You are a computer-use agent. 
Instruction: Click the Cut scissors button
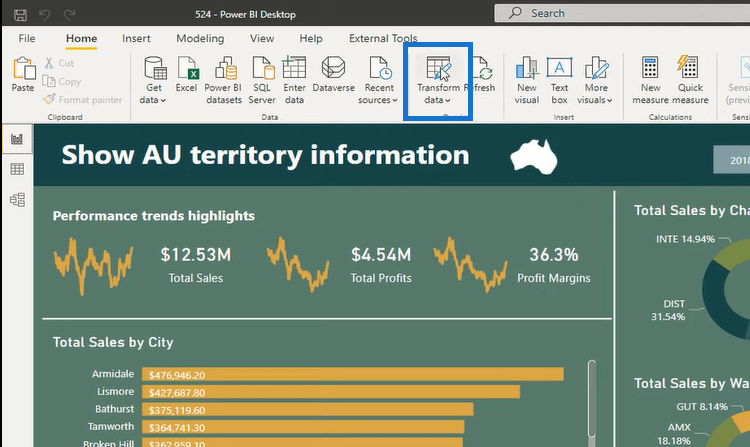[x=59, y=63]
